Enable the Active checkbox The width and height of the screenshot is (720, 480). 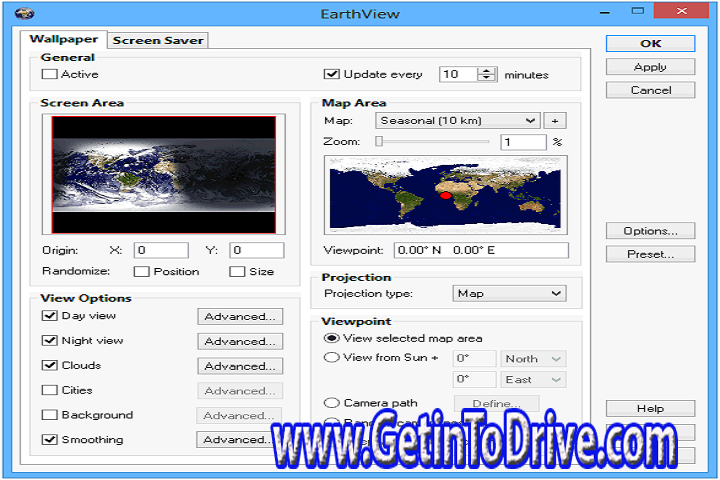point(49,74)
